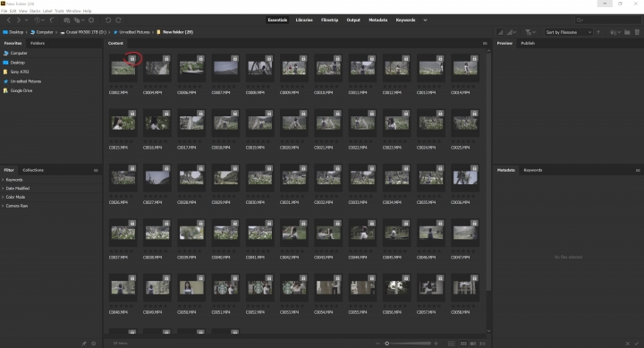Open the filter items by rating dropdown

pos(530,32)
